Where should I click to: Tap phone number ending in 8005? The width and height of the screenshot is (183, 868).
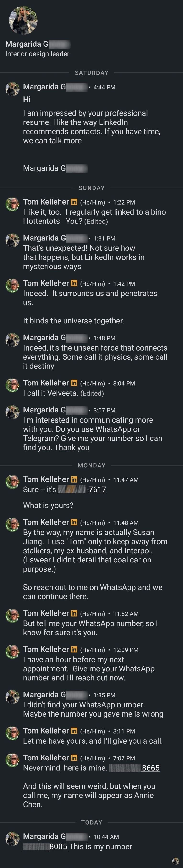pos(45,846)
